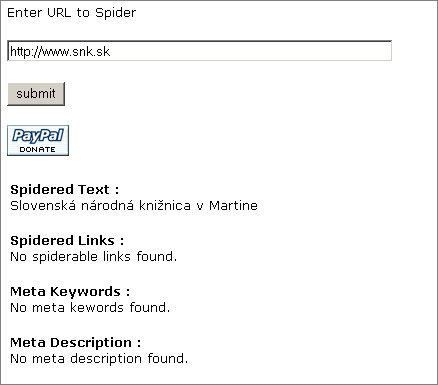The width and height of the screenshot is (438, 385).
Task: Click the word 'Spider' in the top label
Action: pyautogui.click(x=116, y=13)
